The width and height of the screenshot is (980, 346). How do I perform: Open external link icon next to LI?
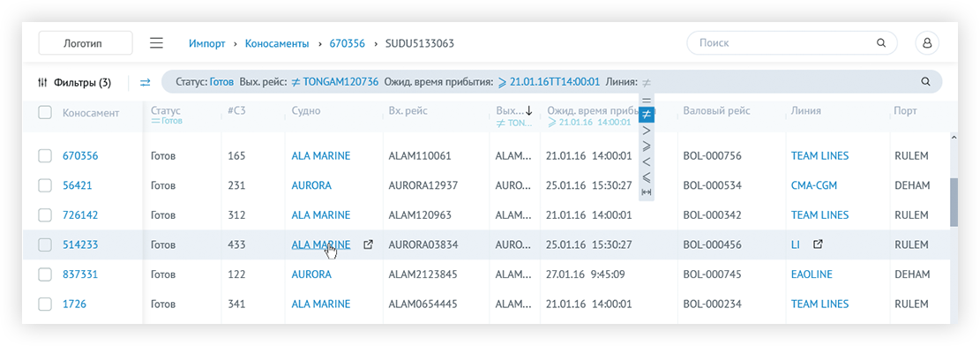click(x=818, y=244)
